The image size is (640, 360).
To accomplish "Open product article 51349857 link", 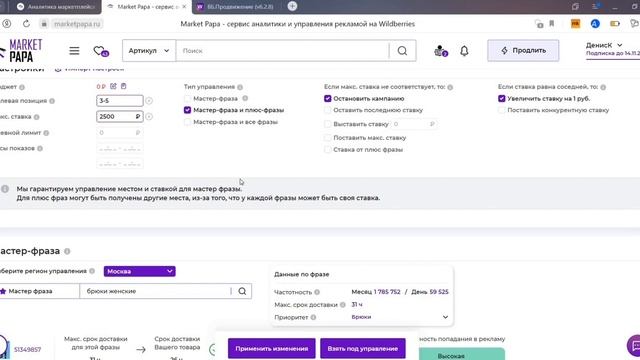I will click(x=28, y=349).
